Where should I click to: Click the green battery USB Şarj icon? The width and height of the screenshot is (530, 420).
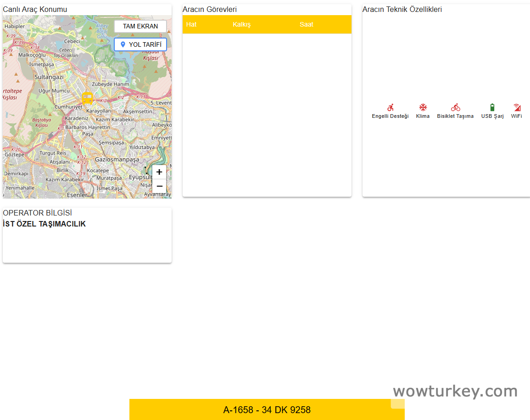[x=492, y=108]
